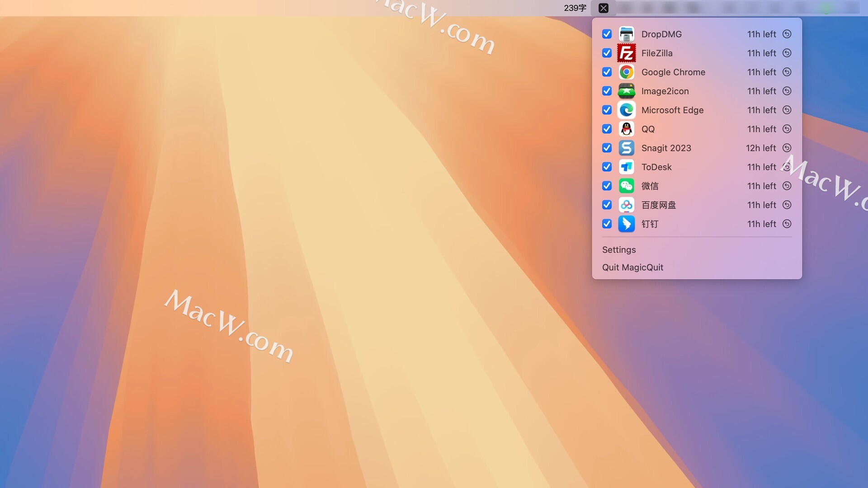
Task: Reset the timer for DropDMG
Action: [x=787, y=34]
